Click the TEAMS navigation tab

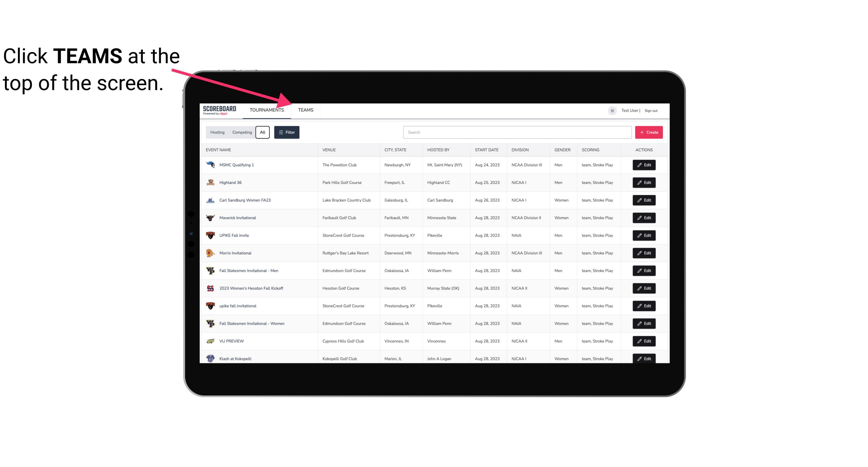[x=305, y=110]
